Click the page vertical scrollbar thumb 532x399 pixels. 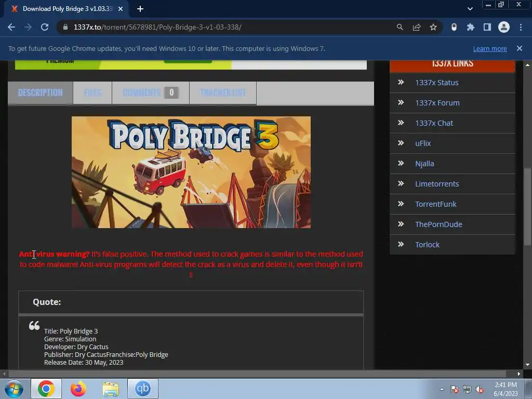coord(527,207)
